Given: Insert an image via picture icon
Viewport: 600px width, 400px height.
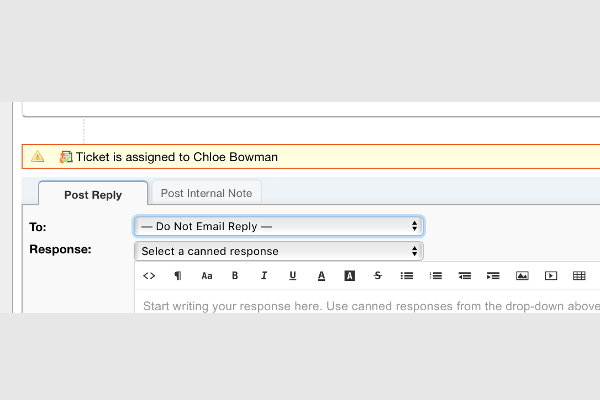Looking at the screenshot, I should 522,276.
